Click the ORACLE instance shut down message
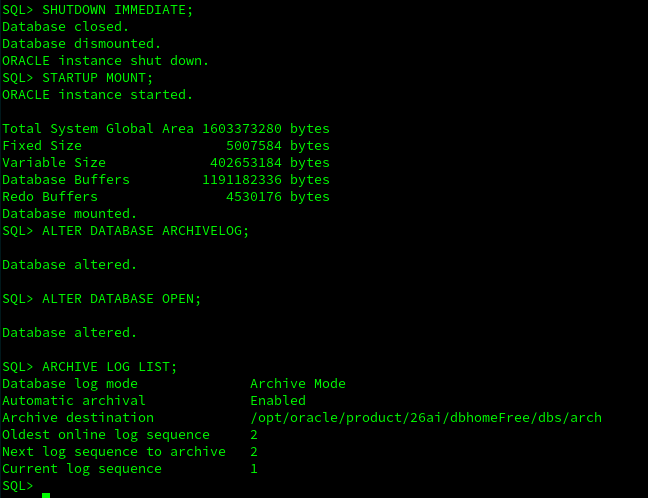This screenshot has height=498, width=648. point(105,61)
